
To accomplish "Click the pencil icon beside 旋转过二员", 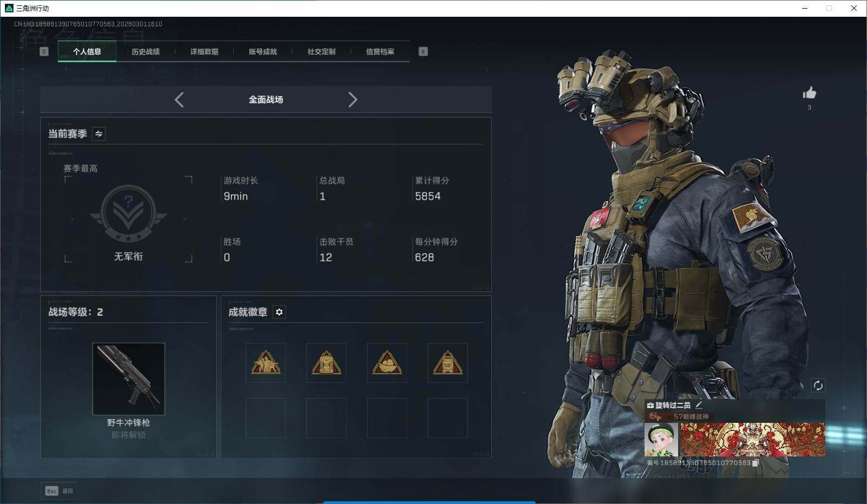I will pos(699,404).
